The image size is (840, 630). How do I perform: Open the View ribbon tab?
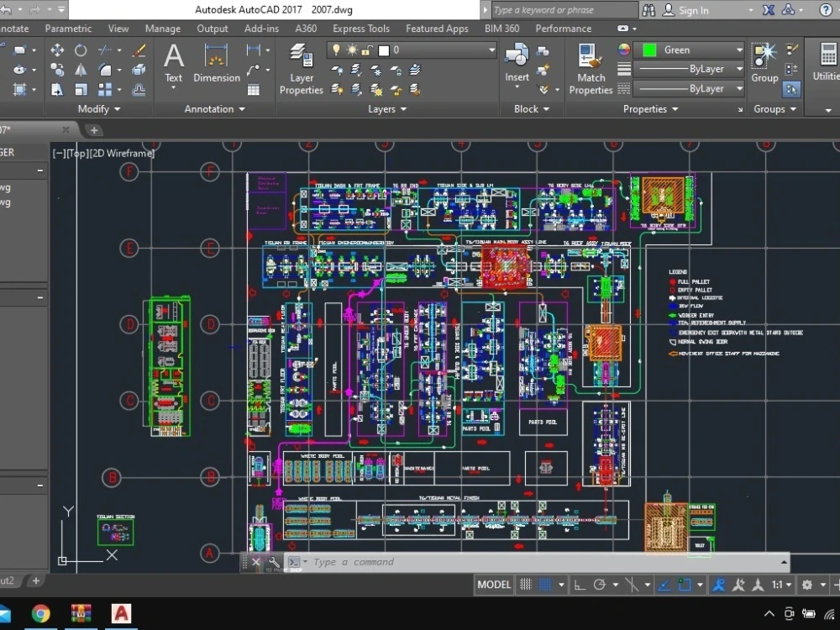coord(118,29)
